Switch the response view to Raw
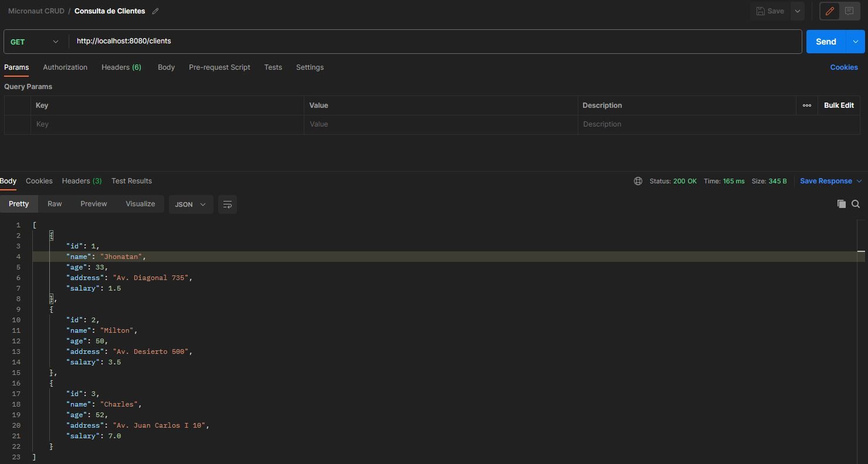 coord(55,204)
